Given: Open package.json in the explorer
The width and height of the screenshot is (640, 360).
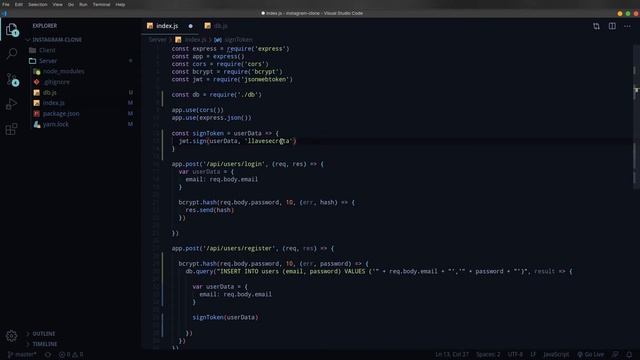Looking at the screenshot, I should [61, 114].
